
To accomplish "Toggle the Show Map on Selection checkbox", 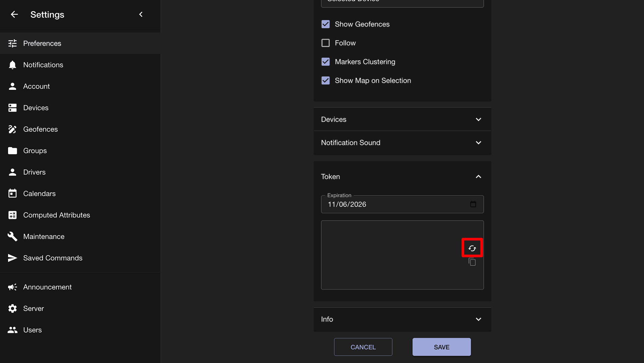I will click(325, 80).
